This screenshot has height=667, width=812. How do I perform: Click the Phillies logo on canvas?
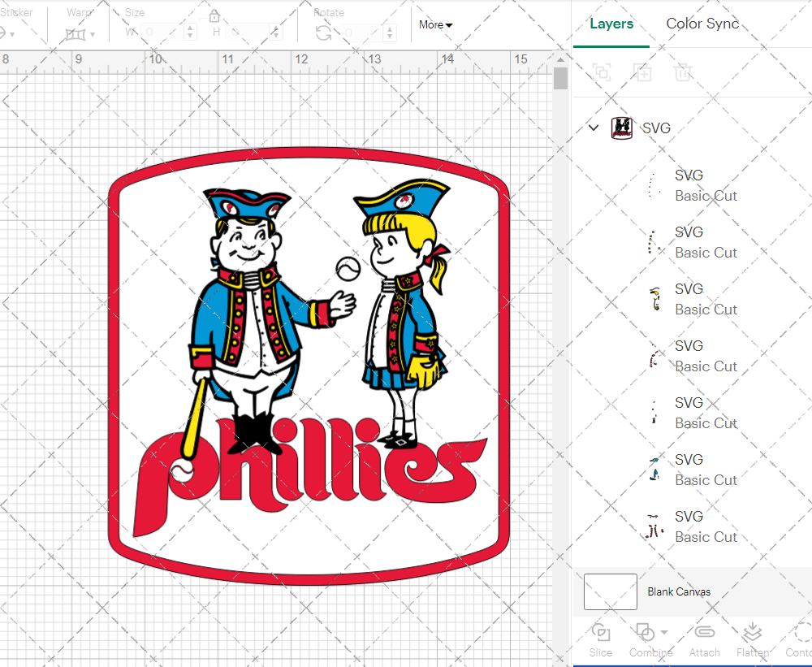point(309,366)
